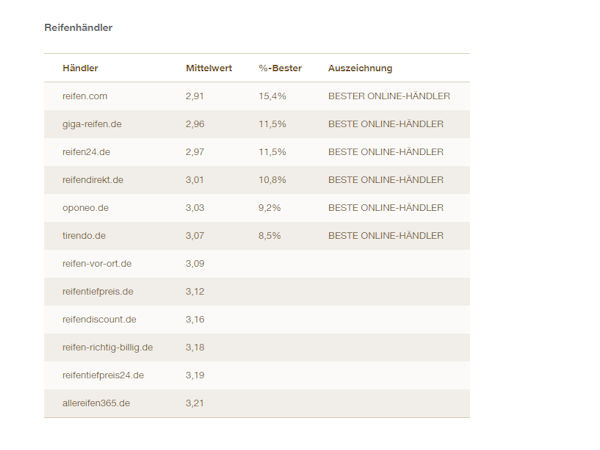The width and height of the screenshot is (600, 450).
Task: Click the BESTER ONLINE-HÄNDLER award for reifen.com
Action: pos(389,96)
